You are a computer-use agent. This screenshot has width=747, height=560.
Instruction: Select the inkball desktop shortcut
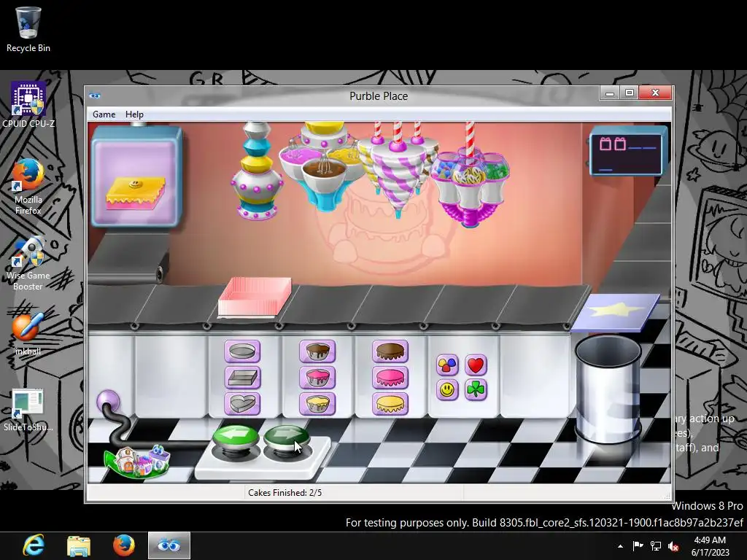[x=28, y=333]
